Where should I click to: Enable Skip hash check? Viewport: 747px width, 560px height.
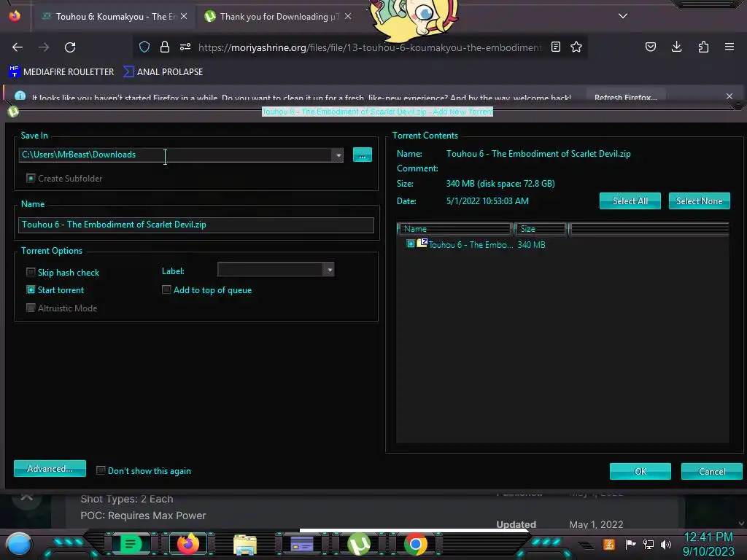31,272
